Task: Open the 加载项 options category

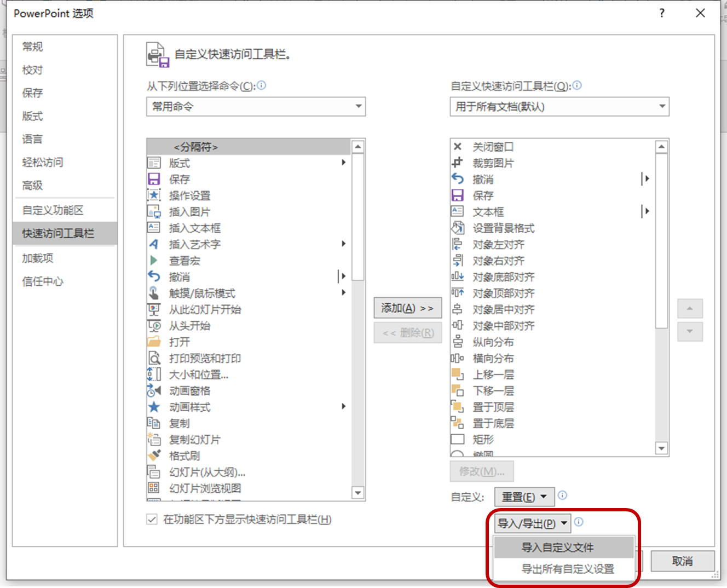Action: click(65, 258)
